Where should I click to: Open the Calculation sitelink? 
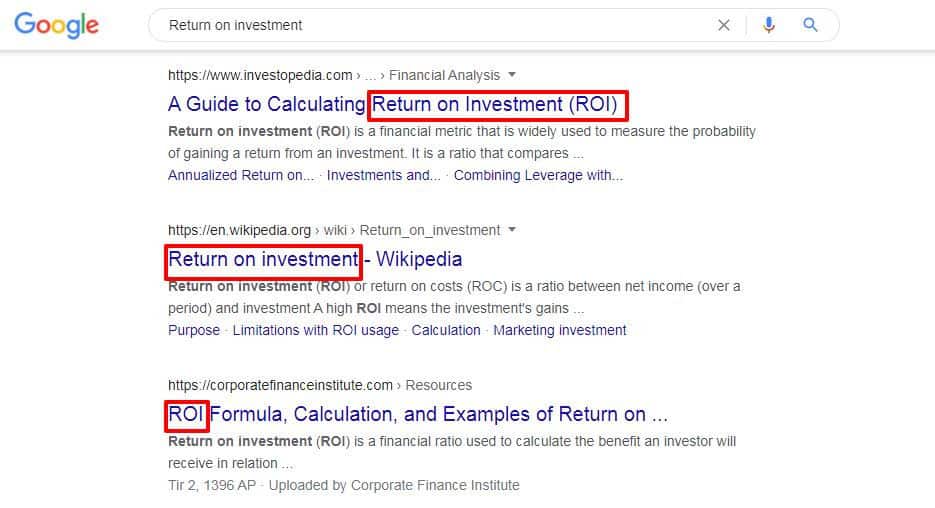446,330
